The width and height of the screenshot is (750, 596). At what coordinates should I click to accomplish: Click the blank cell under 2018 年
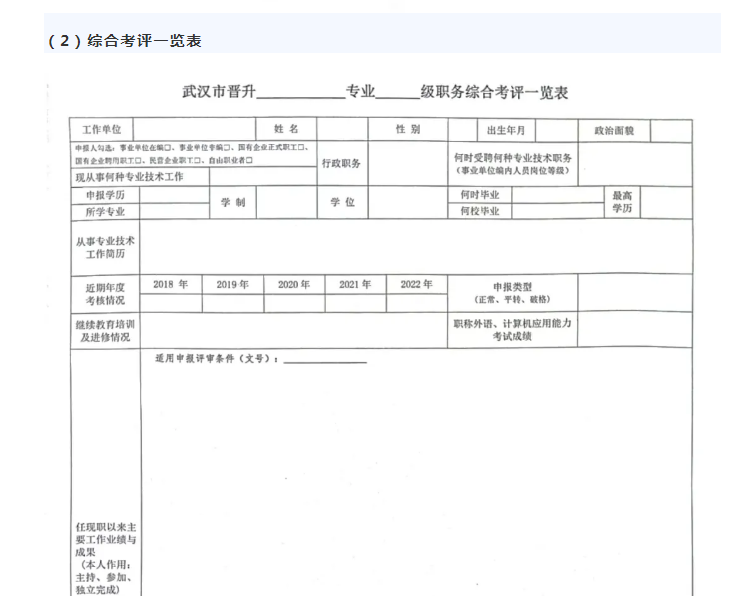(x=170, y=303)
